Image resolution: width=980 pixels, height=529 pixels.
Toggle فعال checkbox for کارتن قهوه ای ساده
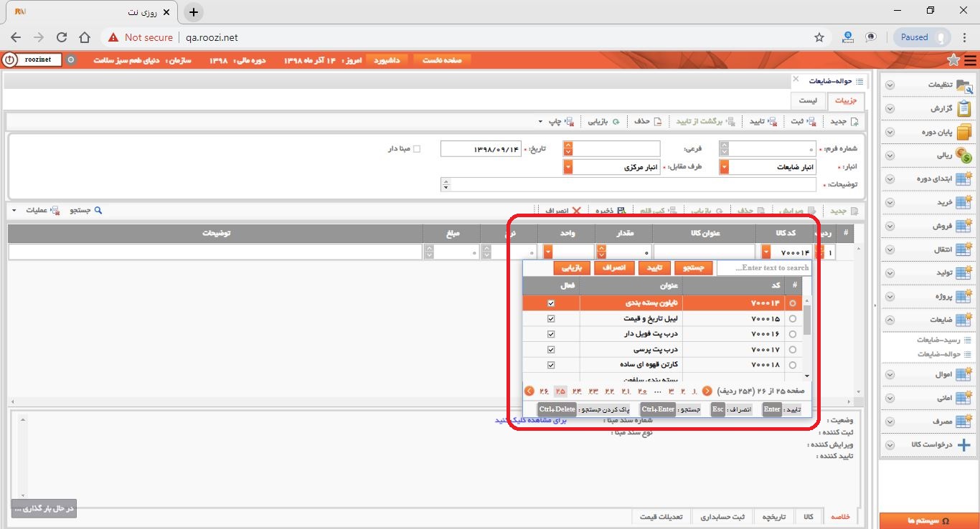point(551,365)
